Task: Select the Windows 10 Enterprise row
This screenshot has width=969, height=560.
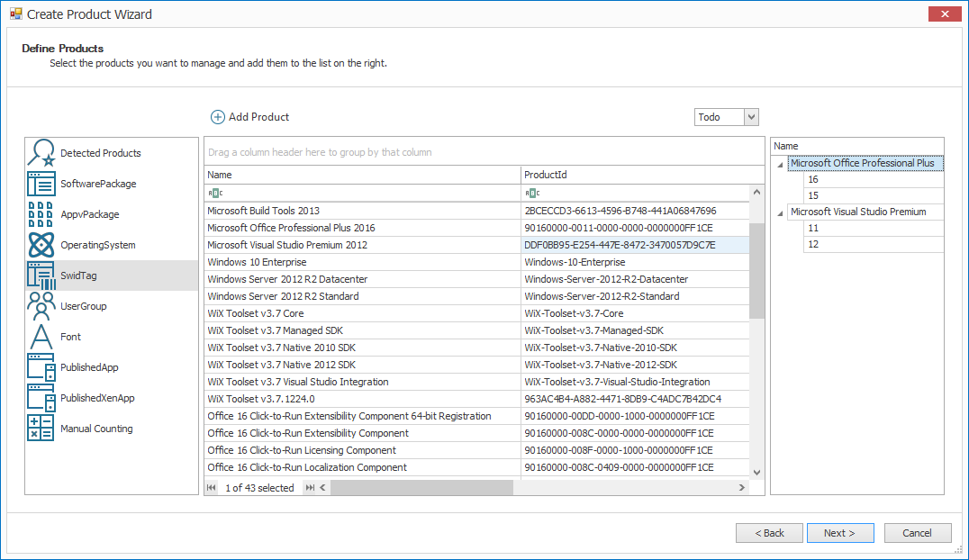Action: coord(476,262)
